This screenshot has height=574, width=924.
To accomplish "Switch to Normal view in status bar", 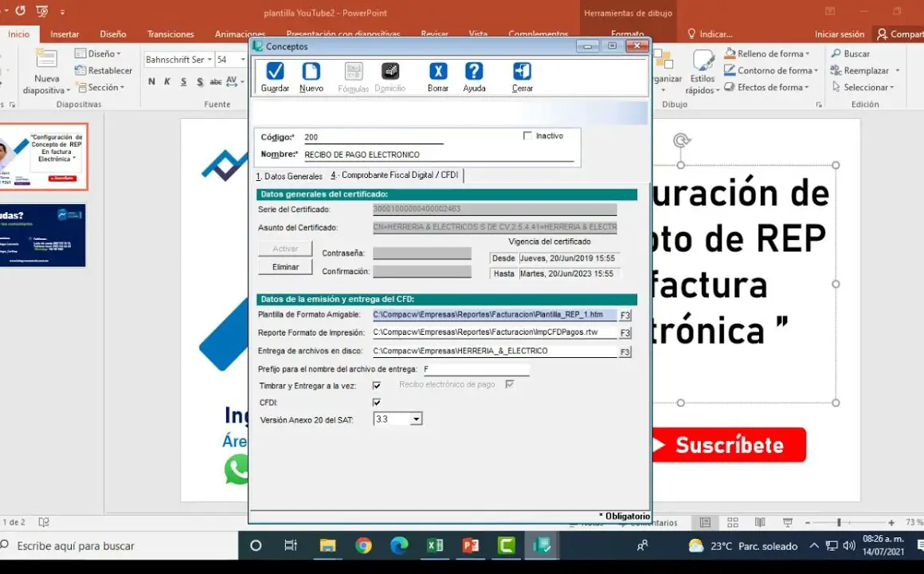I will (x=705, y=523).
